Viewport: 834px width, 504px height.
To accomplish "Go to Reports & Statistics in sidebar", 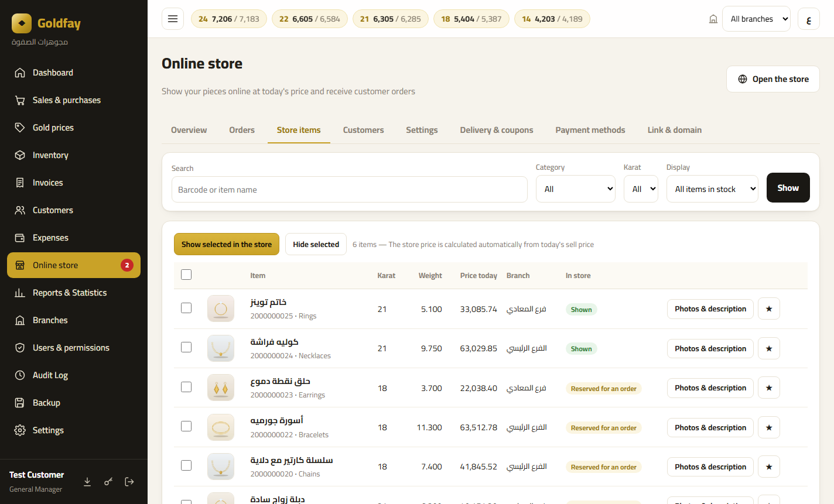I will pyautogui.click(x=74, y=293).
